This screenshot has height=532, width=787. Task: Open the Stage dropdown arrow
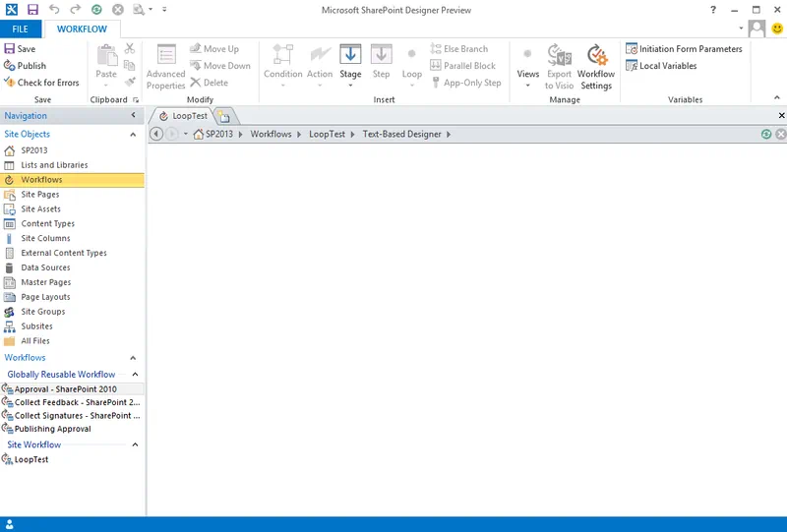coord(350,86)
